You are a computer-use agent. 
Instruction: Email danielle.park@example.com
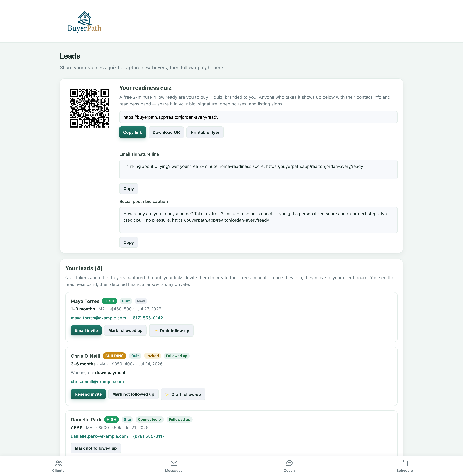pyautogui.click(x=99, y=436)
